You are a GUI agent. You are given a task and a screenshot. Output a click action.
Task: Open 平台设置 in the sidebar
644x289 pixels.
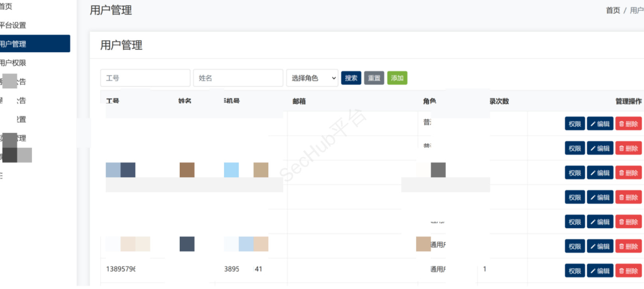click(x=13, y=25)
